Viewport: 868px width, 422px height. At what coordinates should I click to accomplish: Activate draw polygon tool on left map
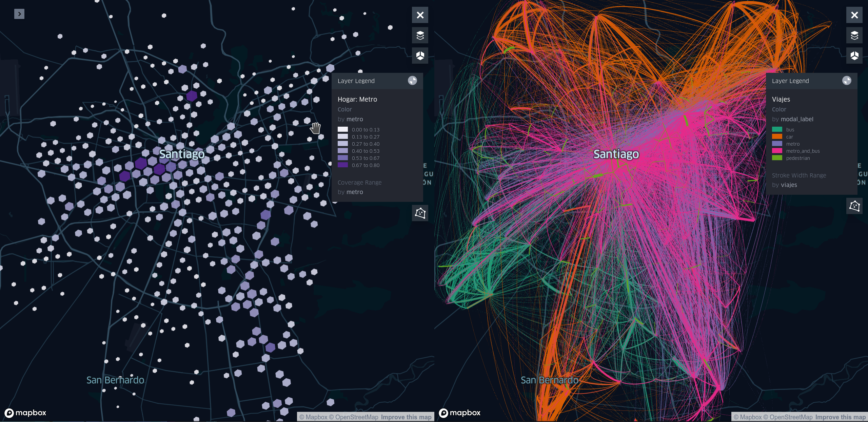coord(420,213)
